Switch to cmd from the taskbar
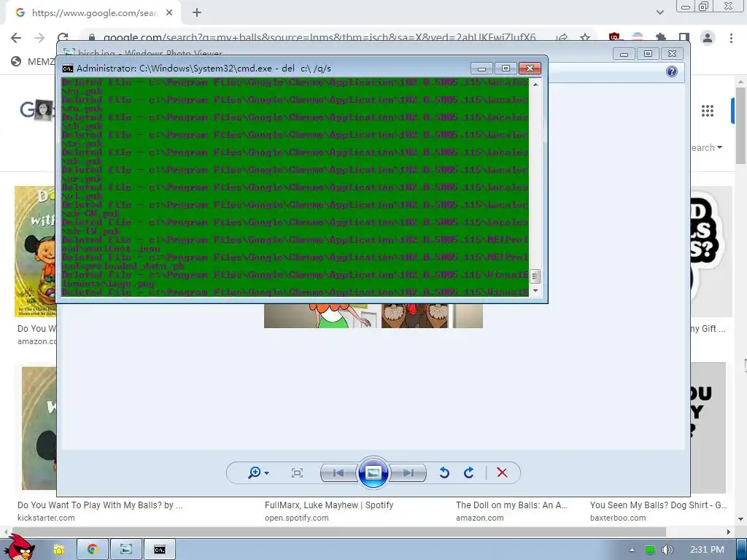The height and width of the screenshot is (560, 747). (160, 550)
